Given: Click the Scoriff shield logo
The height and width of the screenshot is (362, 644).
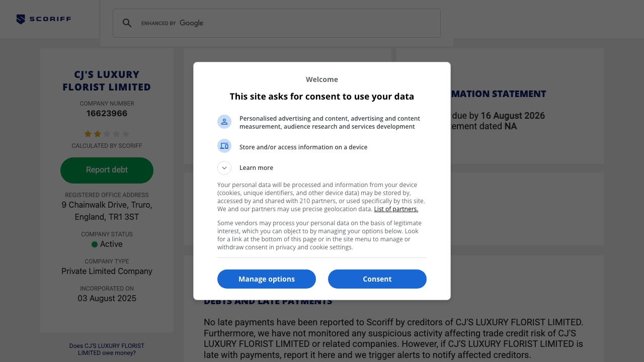Looking at the screenshot, I should point(21,20).
